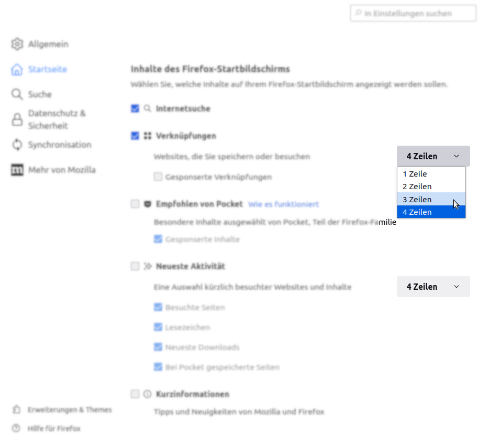The width and height of the screenshot is (490, 448).
Task: Collapse the Verknüpfungen rows dropdown
Action: (x=433, y=156)
